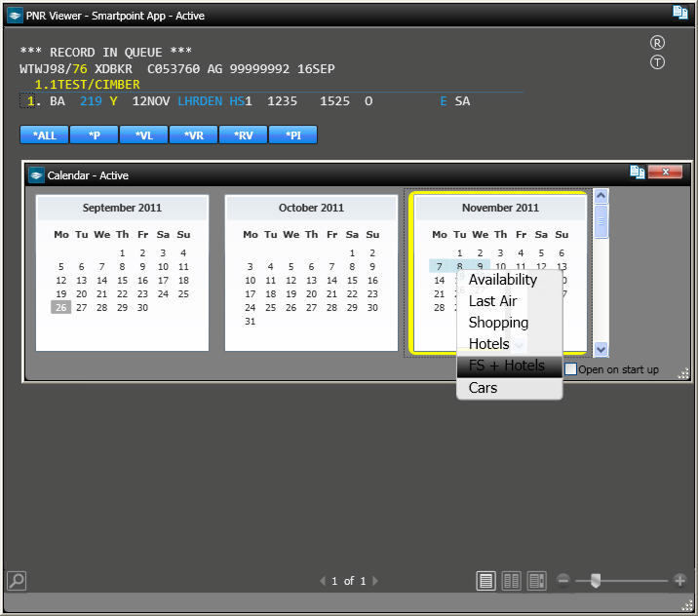Click the LHRDEN city pair link
Viewport: 698px width, 616px height.
pyautogui.click(x=200, y=101)
